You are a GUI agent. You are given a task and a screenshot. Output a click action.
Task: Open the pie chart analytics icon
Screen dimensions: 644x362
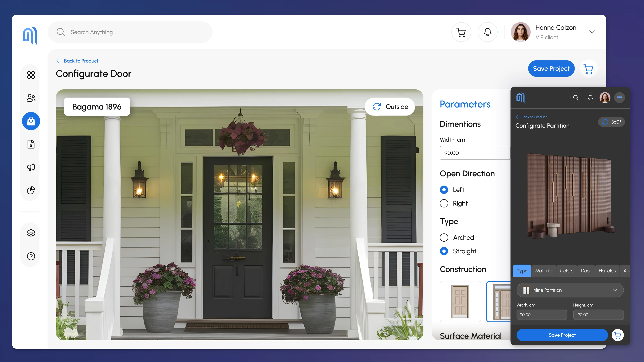coord(31,190)
